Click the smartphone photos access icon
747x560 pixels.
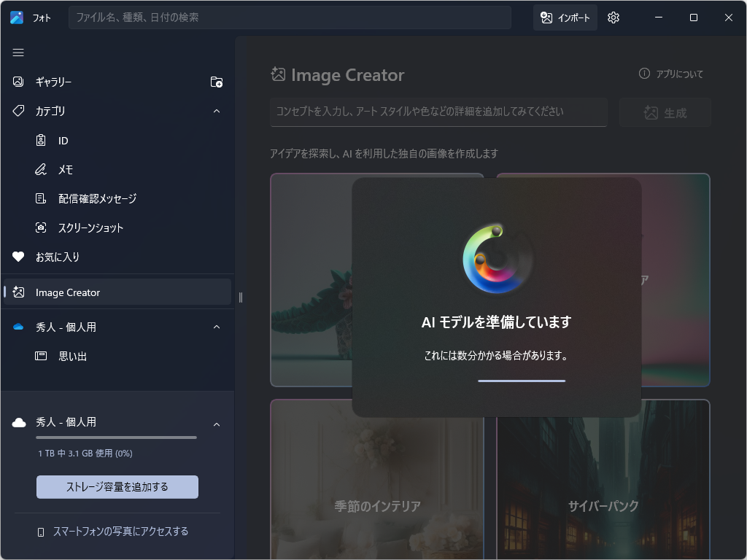(x=40, y=532)
